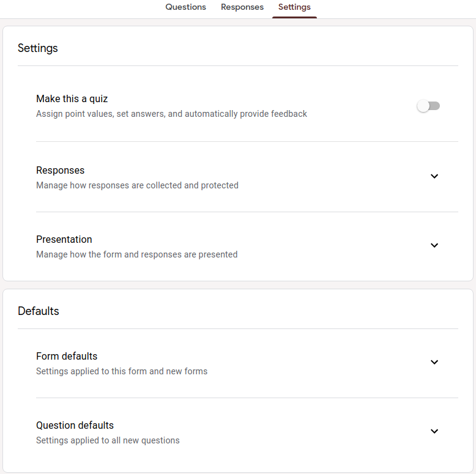Expand the Presentation section arrow

click(x=434, y=245)
